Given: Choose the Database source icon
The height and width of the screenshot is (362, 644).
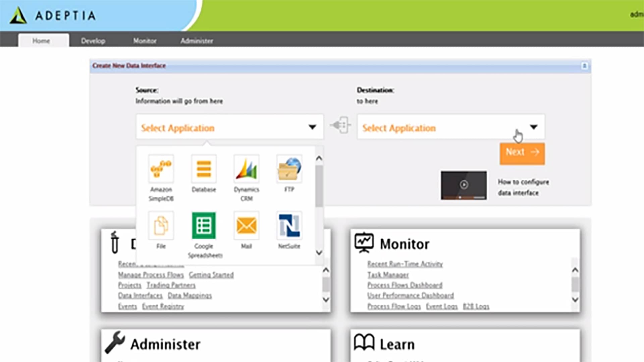Looking at the screenshot, I should pyautogui.click(x=204, y=169).
